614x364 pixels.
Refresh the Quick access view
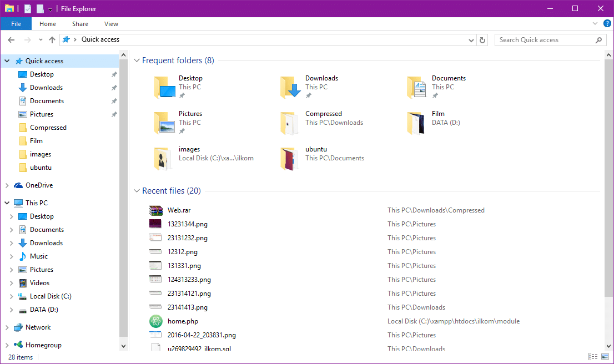coord(482,40)
